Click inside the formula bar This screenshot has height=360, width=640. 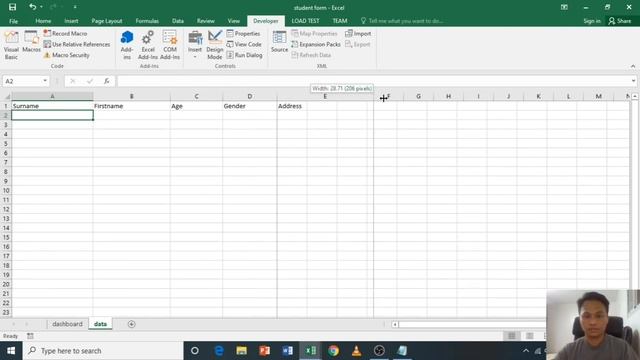[x=373, y=81]
